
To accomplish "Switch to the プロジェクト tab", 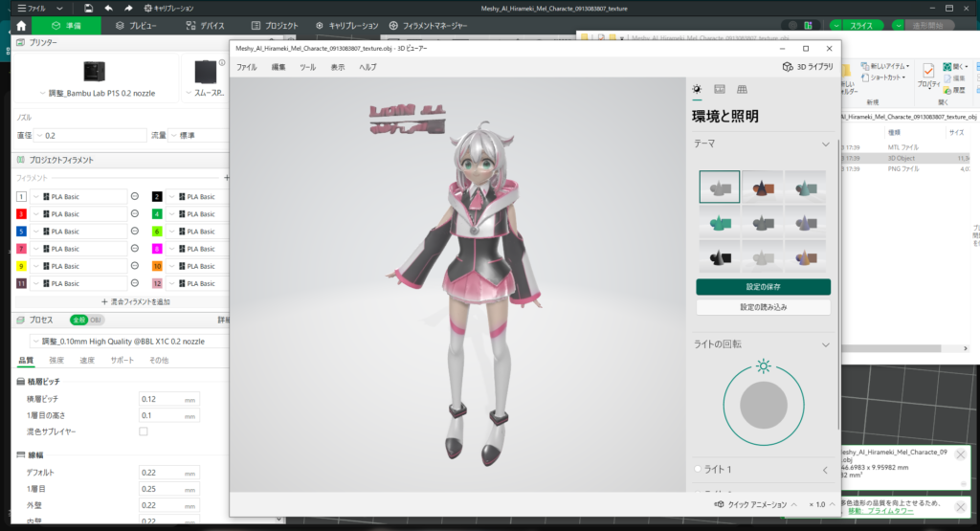I will coord(275,26).
